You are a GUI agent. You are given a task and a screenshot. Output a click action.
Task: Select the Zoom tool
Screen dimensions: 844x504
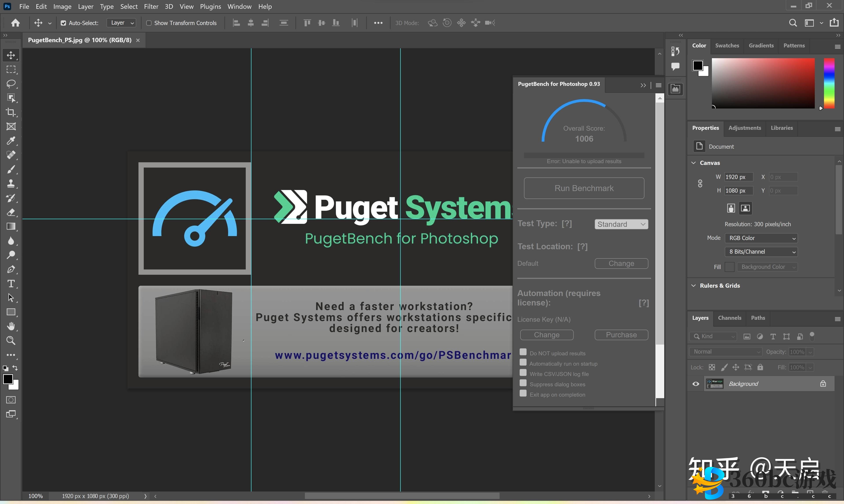coord(11,341)
